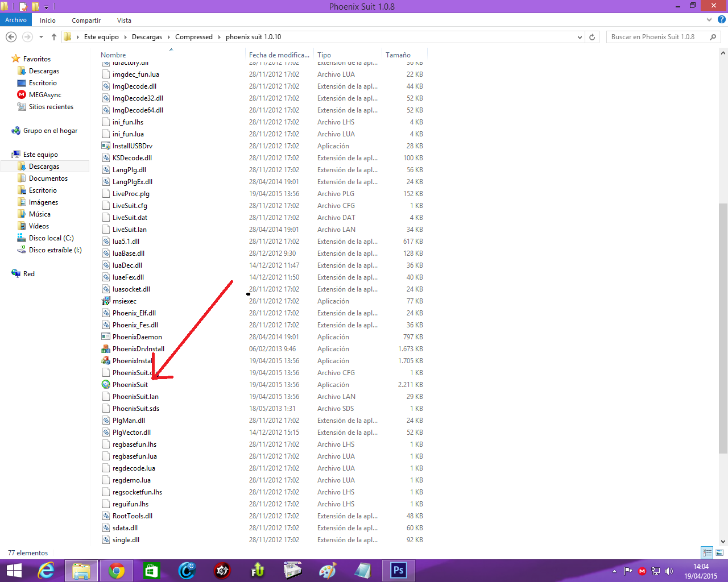Click the Properties icon in the title bar
The height and width of the screenshot is (582, 728).
[x=23, y=6]
